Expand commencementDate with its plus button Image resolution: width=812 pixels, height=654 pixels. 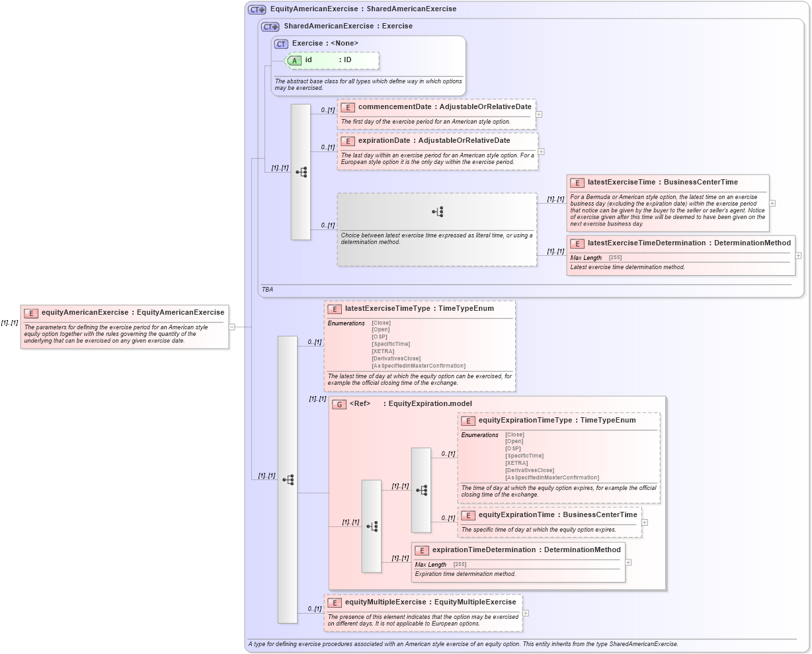tap(540, 114)
